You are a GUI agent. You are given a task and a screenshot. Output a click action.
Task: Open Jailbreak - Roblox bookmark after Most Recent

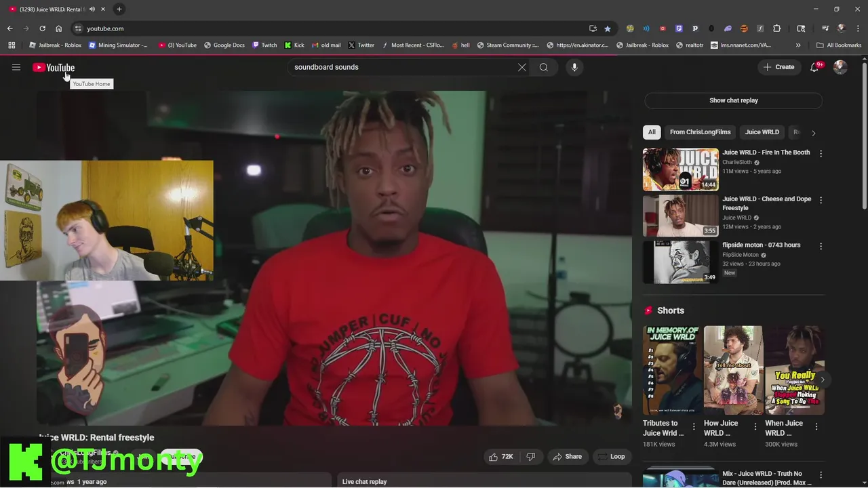(642, 45)
